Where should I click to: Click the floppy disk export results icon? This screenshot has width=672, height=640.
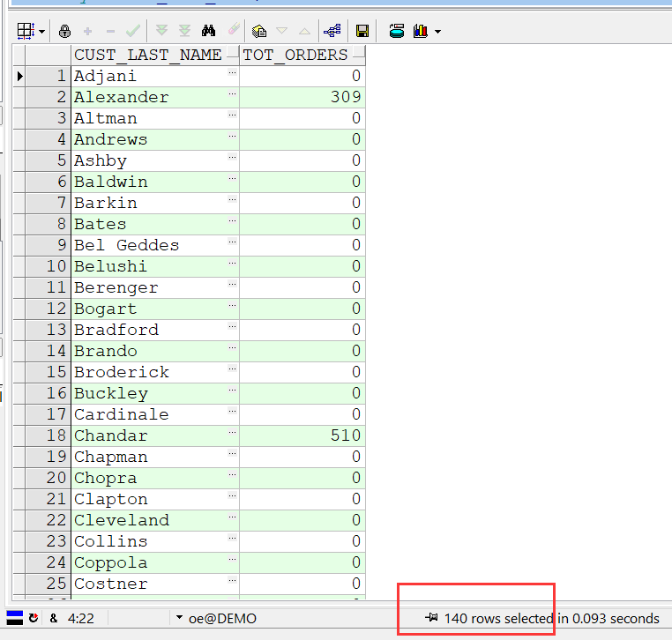point(362,31)
